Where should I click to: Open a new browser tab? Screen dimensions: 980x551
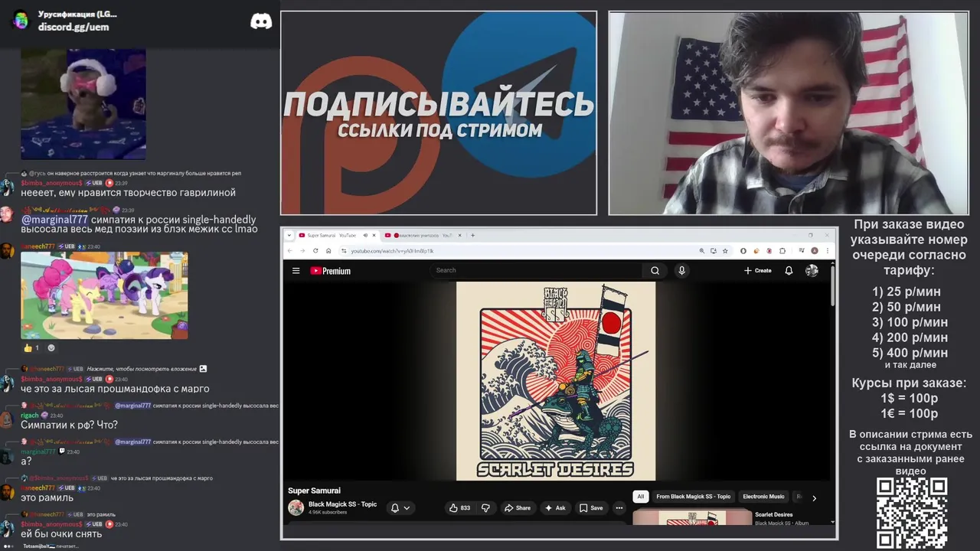point(472,236)
